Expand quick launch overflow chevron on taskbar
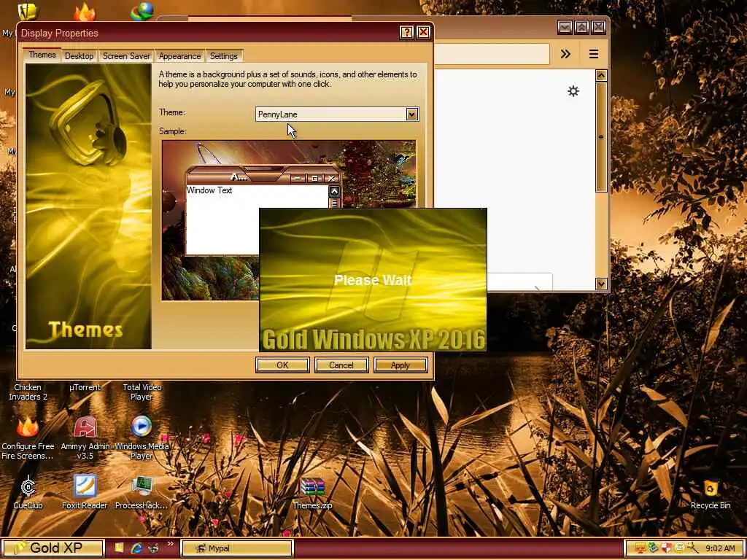This screenshot has width=747, height=560. 170,544
